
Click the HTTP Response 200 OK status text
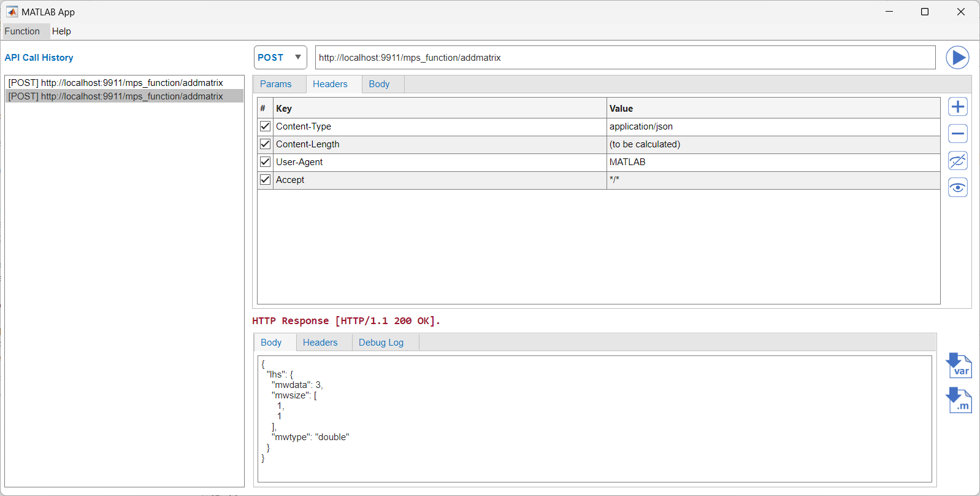pyautogui.click(x=346, y=321)
